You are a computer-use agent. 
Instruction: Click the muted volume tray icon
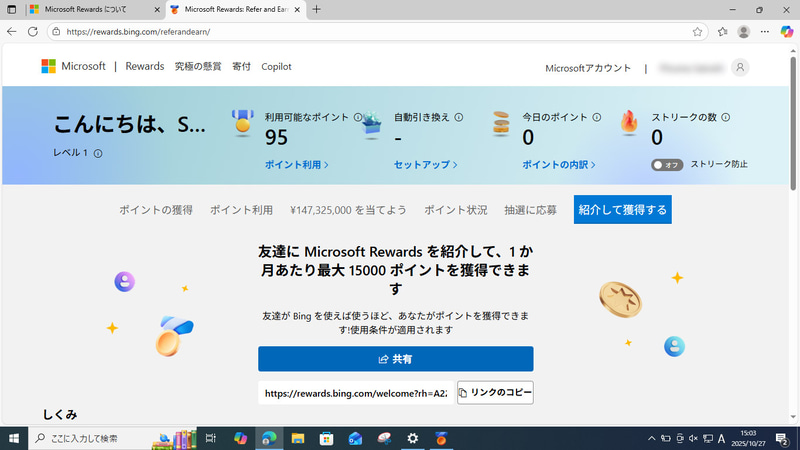pos(693,438)
